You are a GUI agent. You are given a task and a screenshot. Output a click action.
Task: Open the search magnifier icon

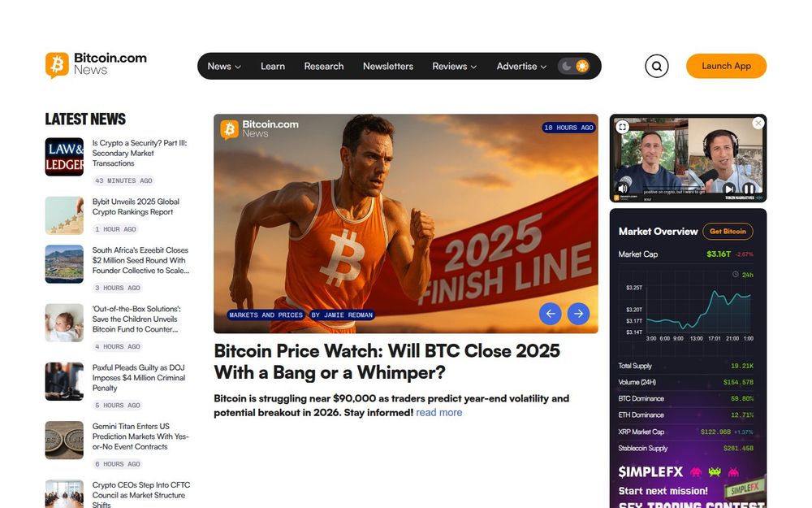[656, 67]
